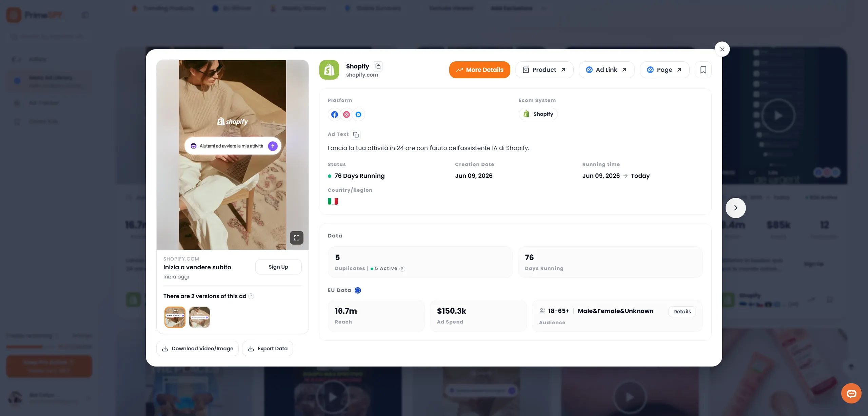Viewport: 868px width, 416px height.
Task: Open the help tooltip beside Duplicates
Action: point(402,269)
